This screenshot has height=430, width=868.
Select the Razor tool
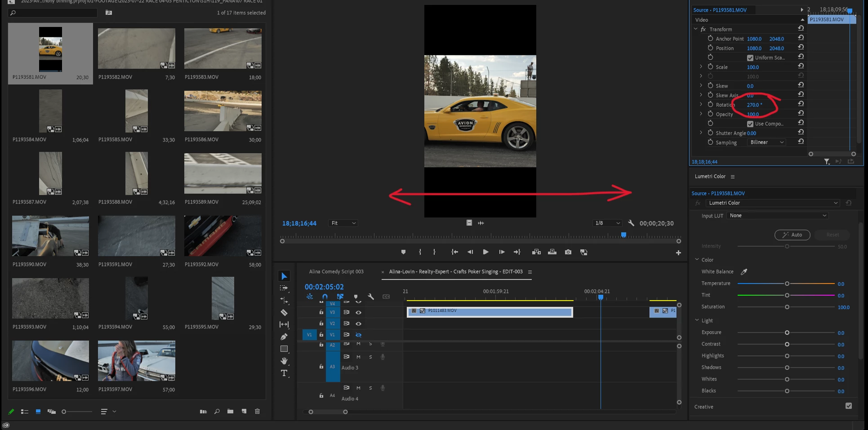pyautogui.click(x=284, y=312)
